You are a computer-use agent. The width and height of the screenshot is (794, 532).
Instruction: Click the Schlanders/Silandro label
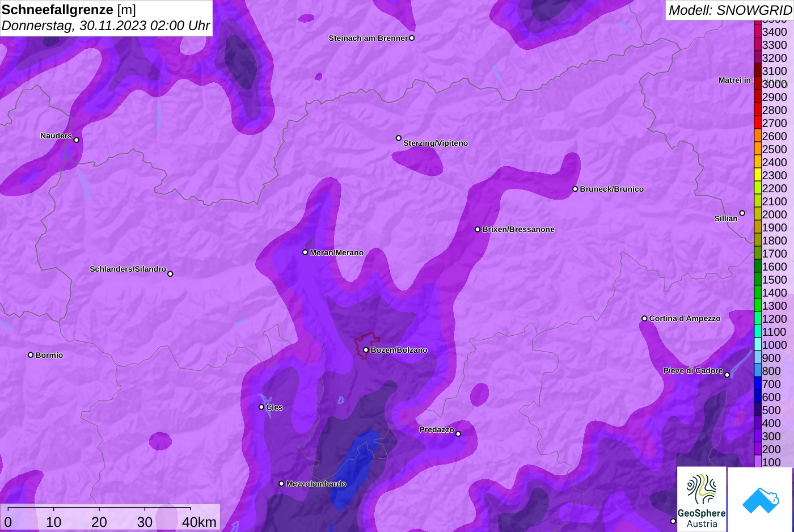point(128,269)
